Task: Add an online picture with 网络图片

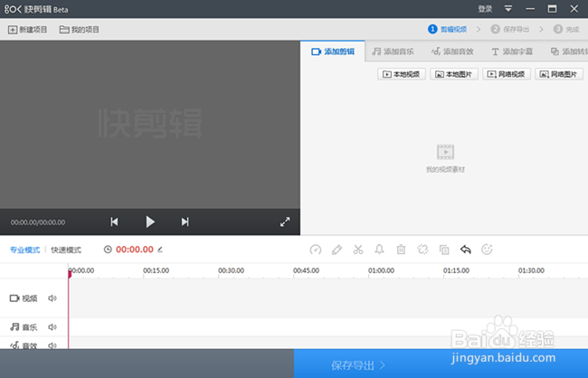Action: [x=559, y=74]
